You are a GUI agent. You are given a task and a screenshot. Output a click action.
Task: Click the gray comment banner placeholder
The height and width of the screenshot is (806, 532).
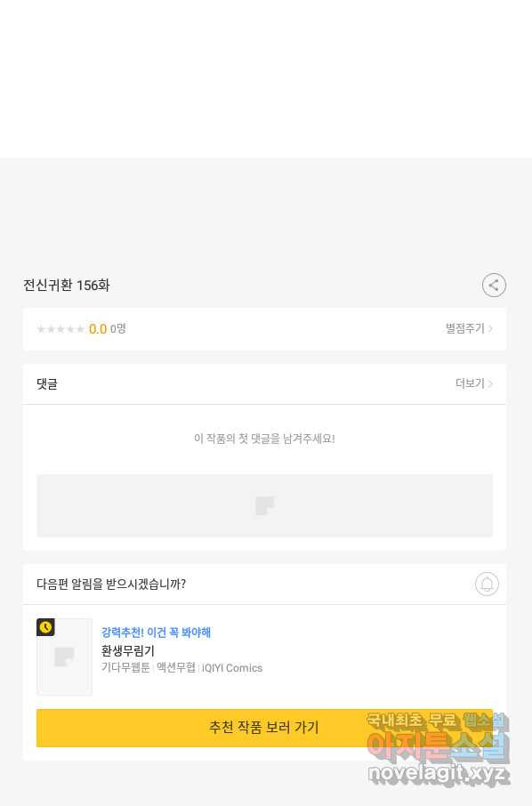[x=264, y=506]
